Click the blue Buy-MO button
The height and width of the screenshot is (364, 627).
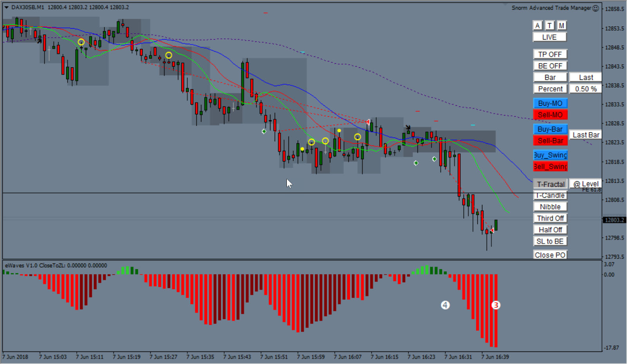[550, 103]
